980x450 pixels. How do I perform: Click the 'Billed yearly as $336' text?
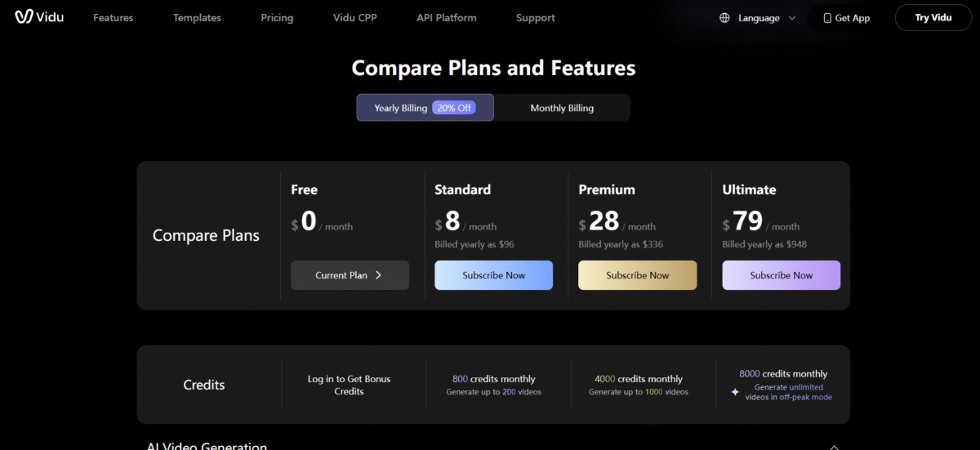(x=621, y=244)
